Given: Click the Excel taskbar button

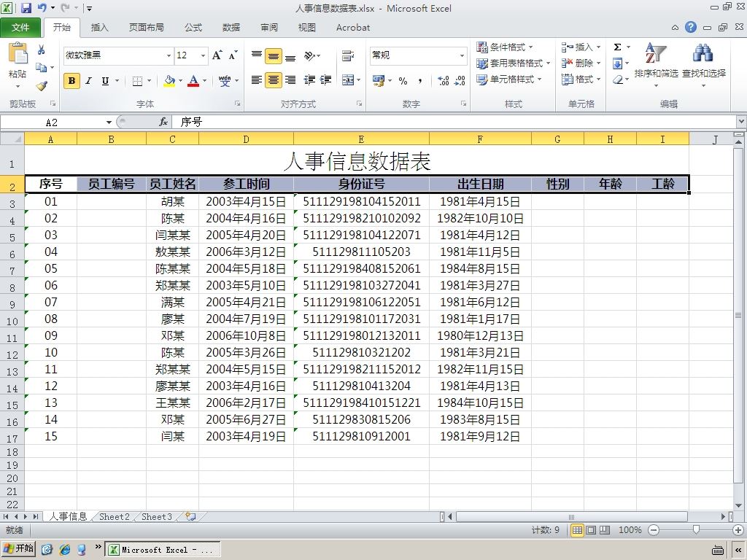Looking at the screenshot, I should 163,550.
